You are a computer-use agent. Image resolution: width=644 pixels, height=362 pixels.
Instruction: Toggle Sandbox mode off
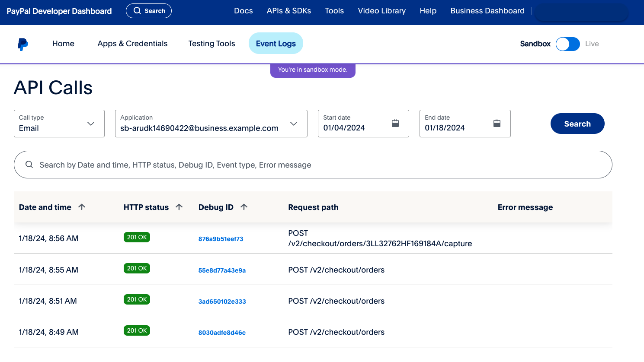pos(567,44)
